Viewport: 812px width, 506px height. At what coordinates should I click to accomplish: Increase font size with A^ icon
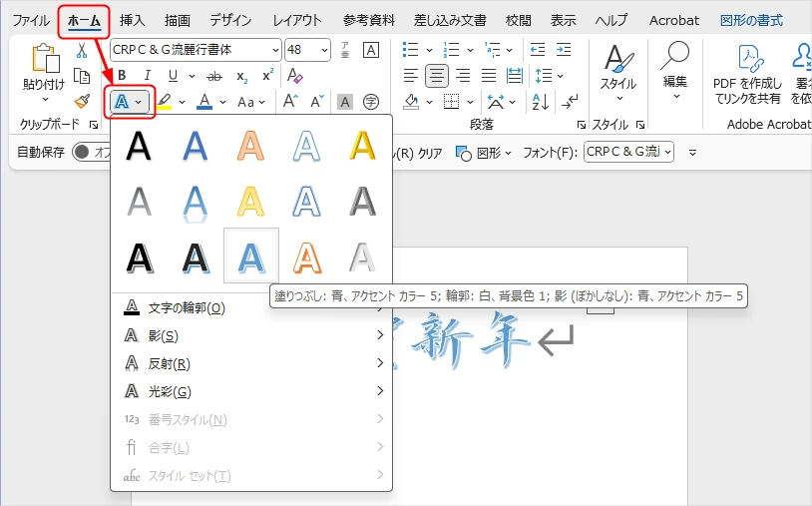tap(290, 101)
